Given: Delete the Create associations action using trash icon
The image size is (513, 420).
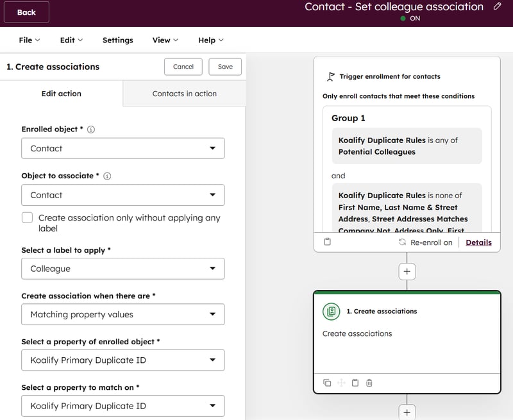Looking at the screenshot, I should click(x=369, y=383).
